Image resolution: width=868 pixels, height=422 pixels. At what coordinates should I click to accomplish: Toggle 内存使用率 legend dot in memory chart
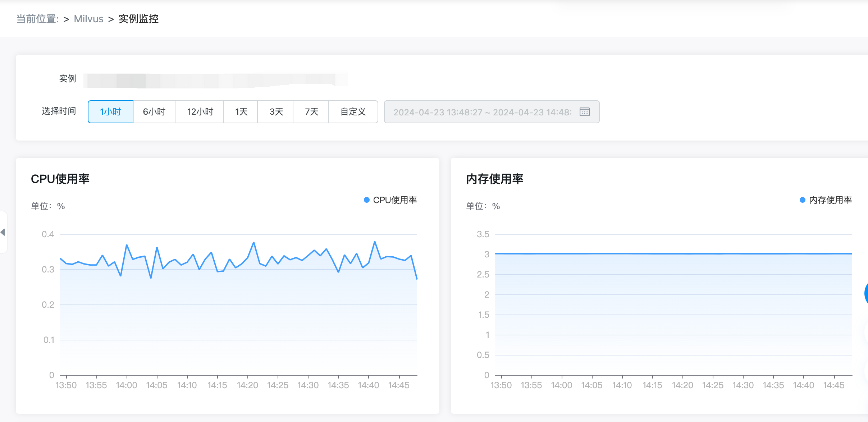[x=802, y=200]
